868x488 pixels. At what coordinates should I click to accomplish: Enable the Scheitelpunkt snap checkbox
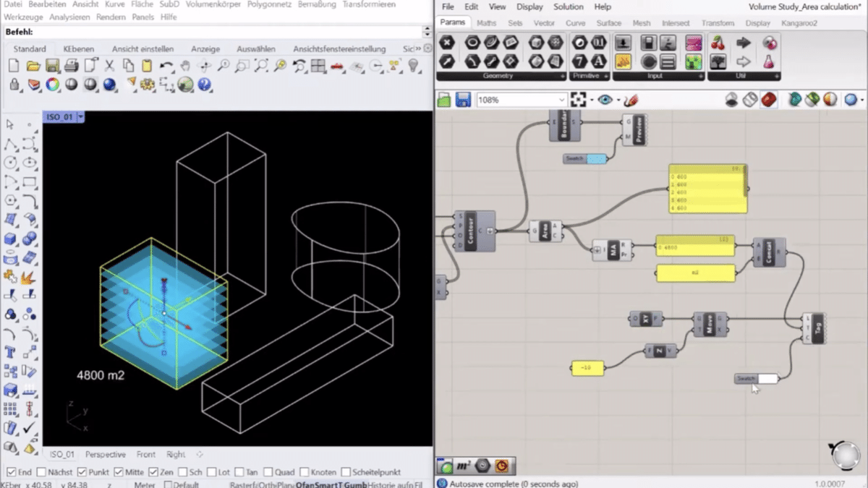pyautogui.click(x=346, y=472)
